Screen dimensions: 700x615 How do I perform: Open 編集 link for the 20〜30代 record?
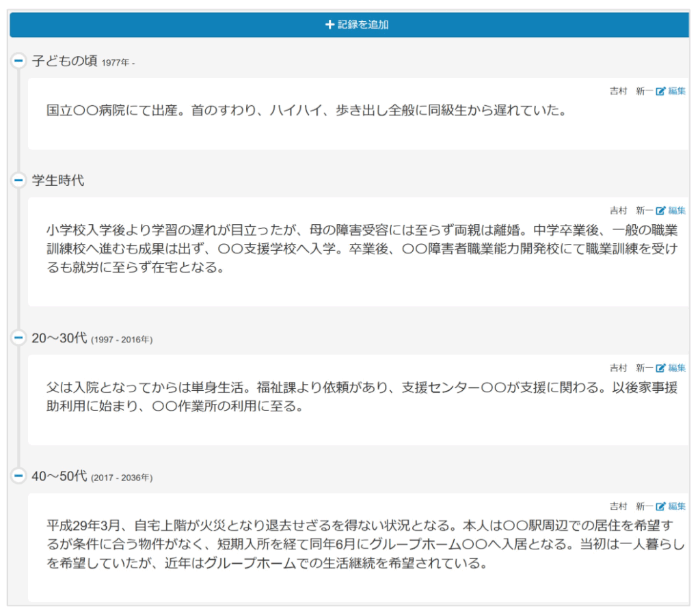click(675, 368)
